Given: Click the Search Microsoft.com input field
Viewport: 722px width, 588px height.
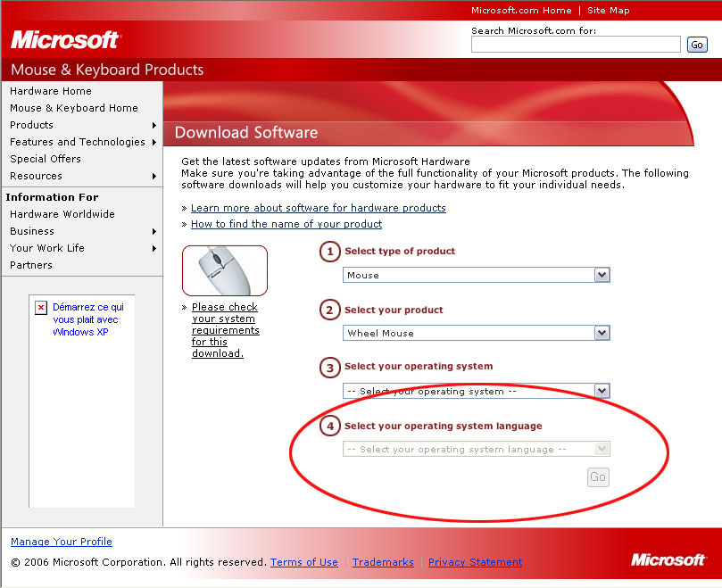Looking at the screenshot, I should point(576,45).
